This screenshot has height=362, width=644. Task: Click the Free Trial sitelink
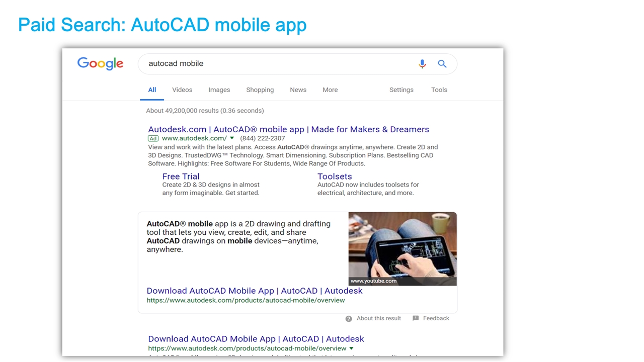181,176
